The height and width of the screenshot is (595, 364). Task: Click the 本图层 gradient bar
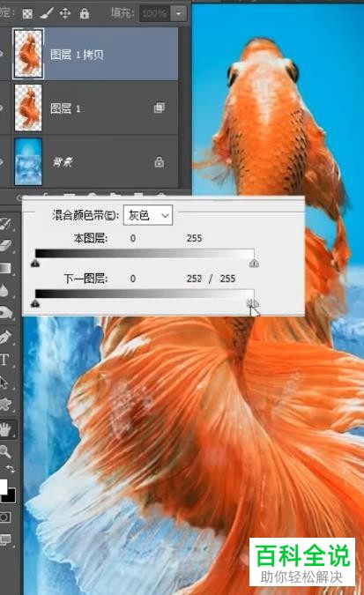coord(145,253)
